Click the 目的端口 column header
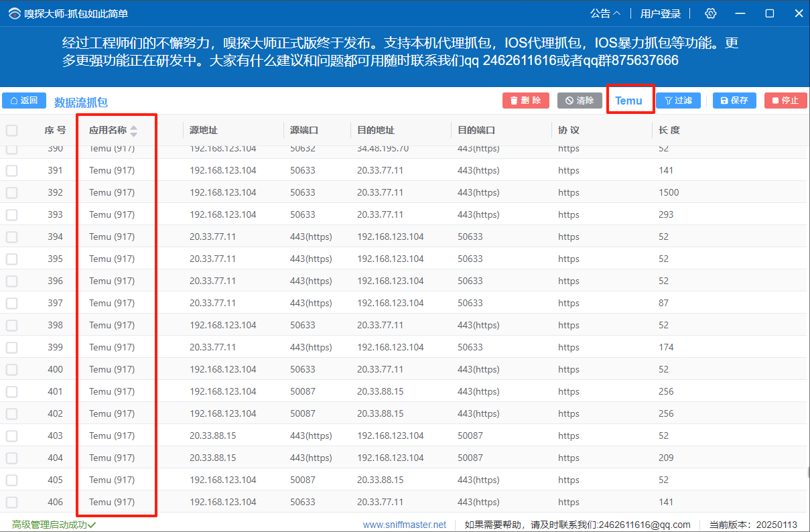This screenshot has width=810, height=532. point(476,131)
